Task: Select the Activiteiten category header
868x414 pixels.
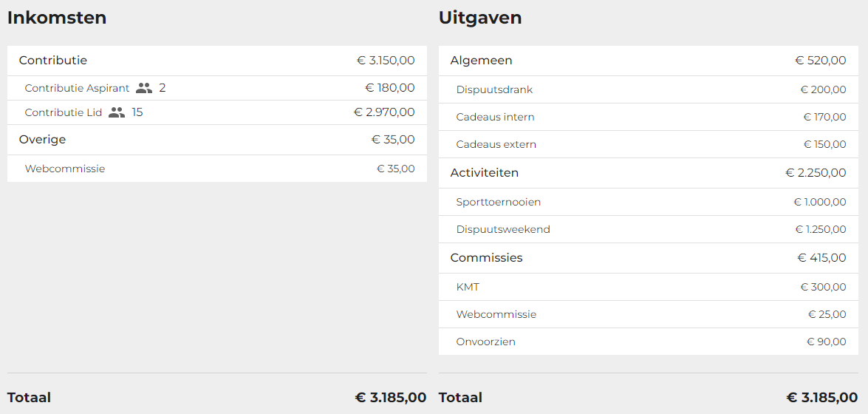Action: [649, 173]
